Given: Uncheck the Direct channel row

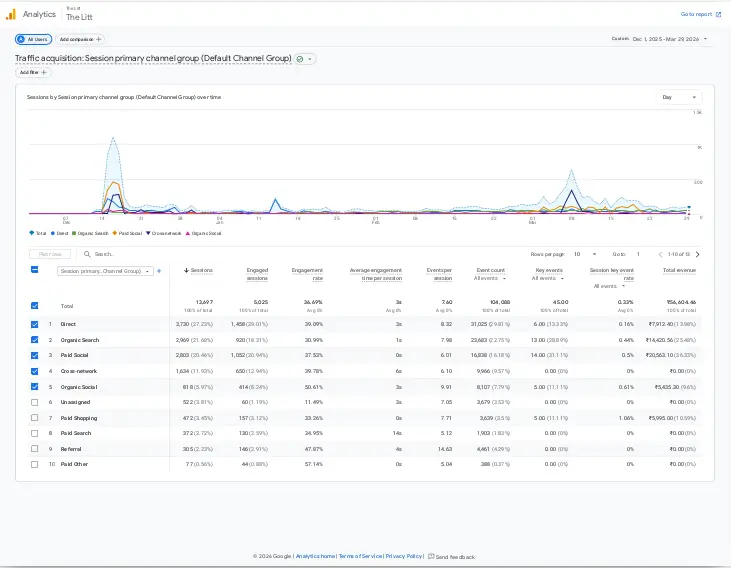Looking at the screenshot, I should coord(35,324).
